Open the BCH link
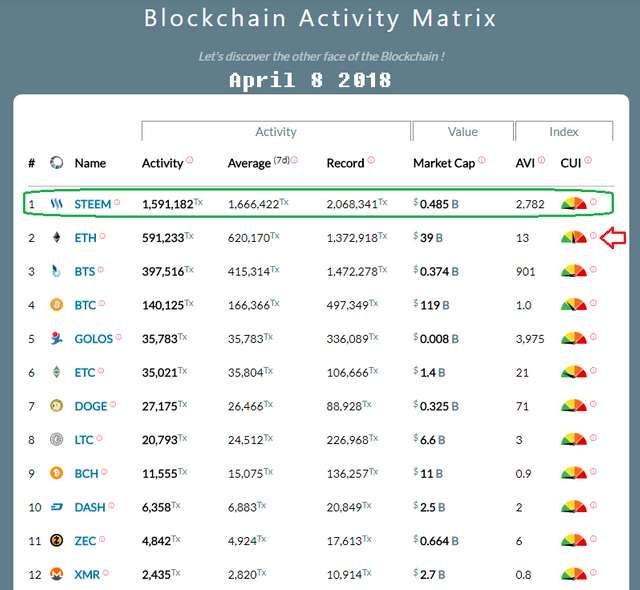The width and height of the screenshot is (640, 590). tap(86, 474)
